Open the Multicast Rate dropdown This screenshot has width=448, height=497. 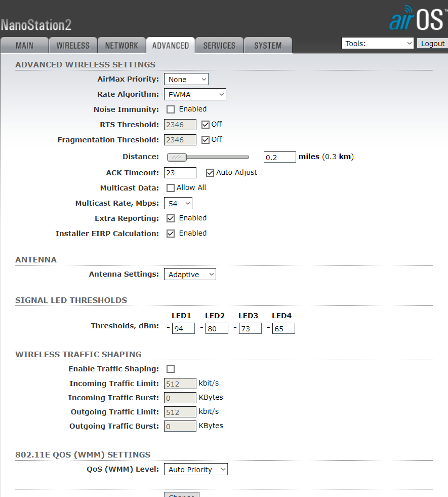[178, 204]
